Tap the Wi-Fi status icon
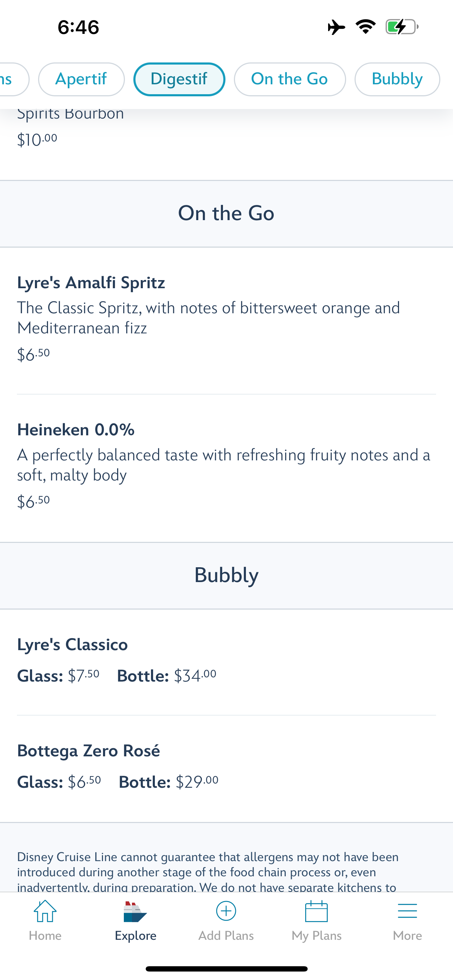The height and width of the screenshot is (980, 453). coord(366,27)
